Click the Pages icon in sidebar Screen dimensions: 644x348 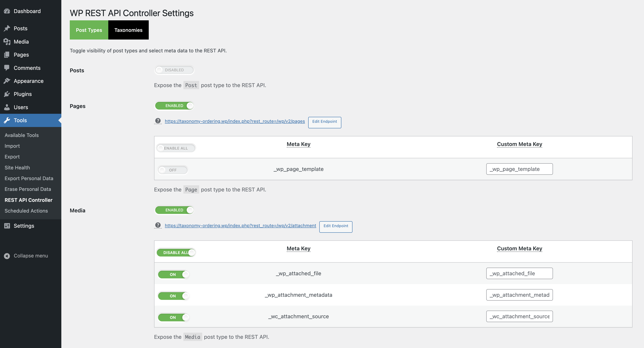(x=7, y=54)
